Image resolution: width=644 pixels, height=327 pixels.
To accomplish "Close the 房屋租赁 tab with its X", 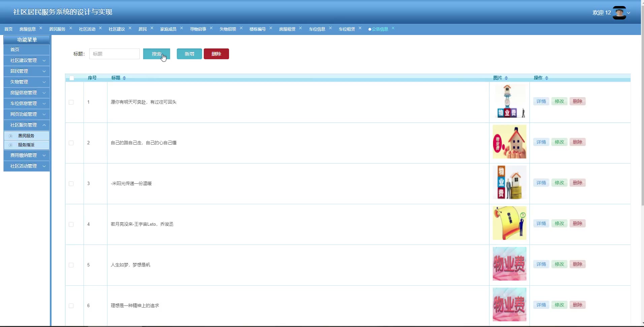I will pos(300,28).
